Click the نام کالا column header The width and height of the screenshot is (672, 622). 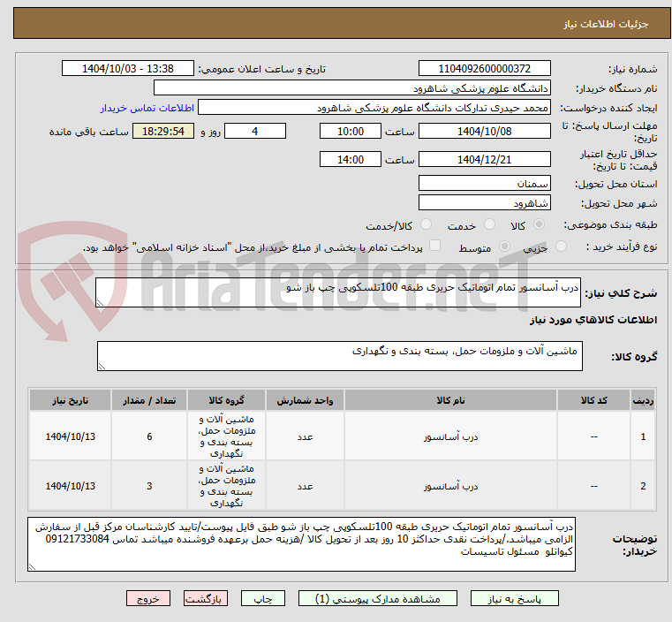[x=450, y=400]
